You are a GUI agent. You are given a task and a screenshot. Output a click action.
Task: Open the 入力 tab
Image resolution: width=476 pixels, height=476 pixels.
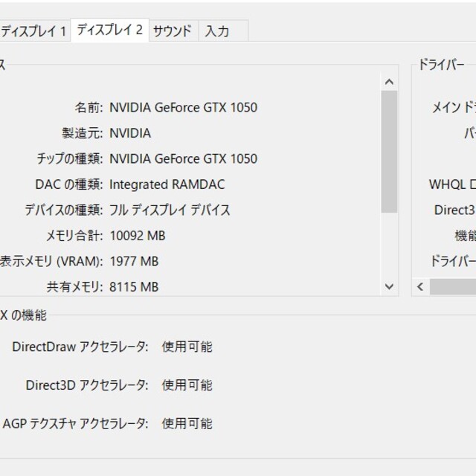point(223,30)
